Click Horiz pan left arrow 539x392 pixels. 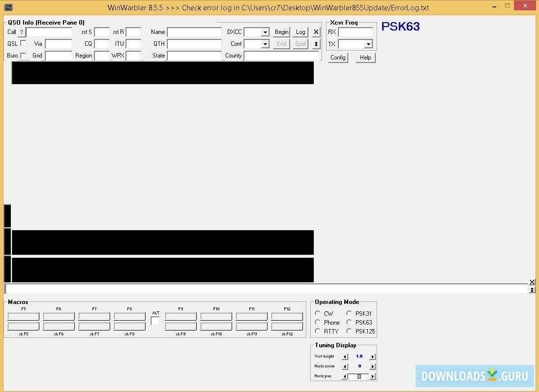click(345, 377)
